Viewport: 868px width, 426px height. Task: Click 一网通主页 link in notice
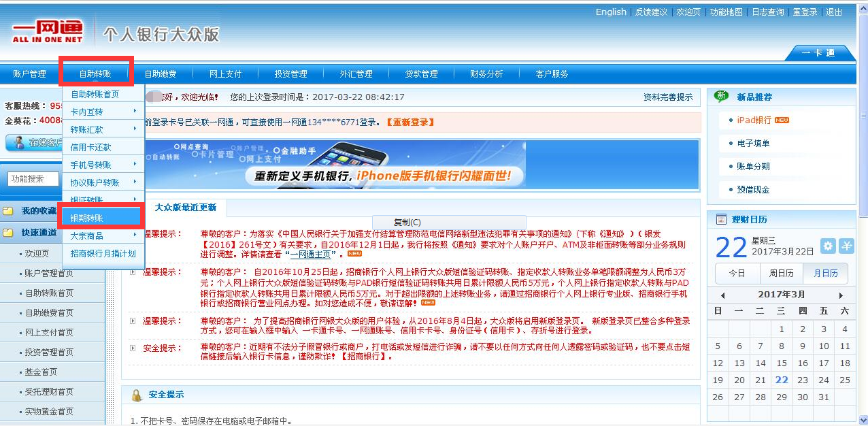310,254
